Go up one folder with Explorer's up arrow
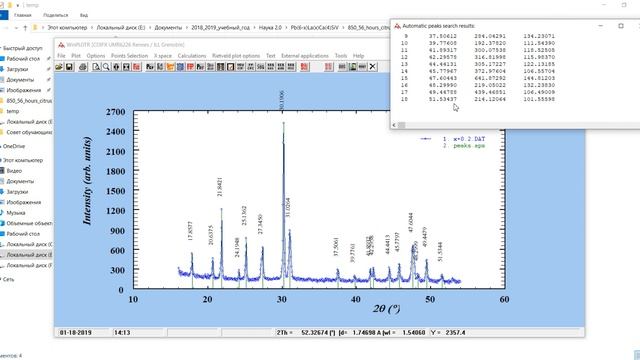This screenshot has width=640, height=360. pyautogui.click(x=25, y=27)
